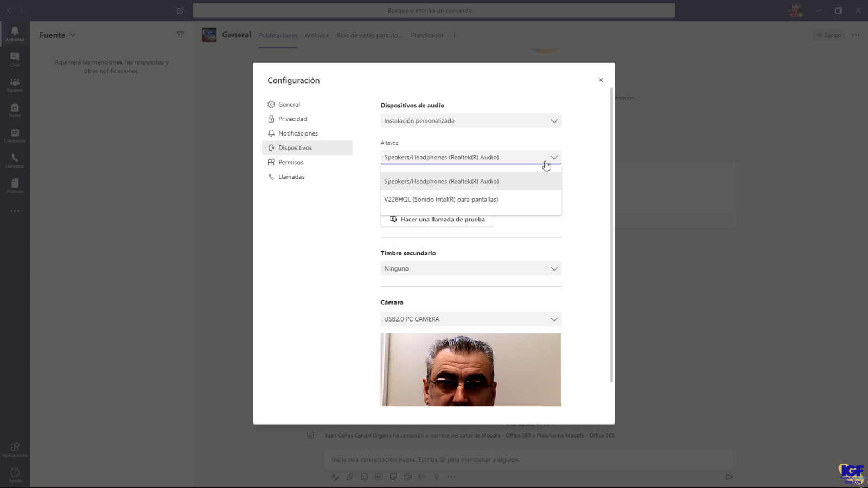868x488 pixels.
Task: Open the Activity feed in sidebar
Action: 15,34
